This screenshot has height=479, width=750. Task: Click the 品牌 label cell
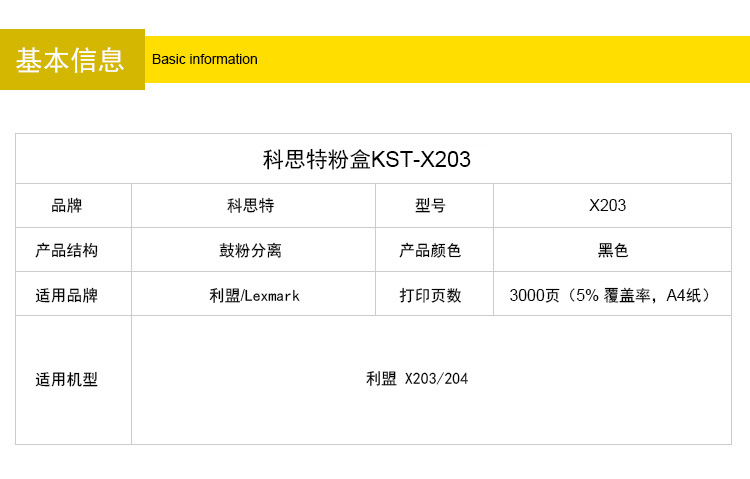click(x=67, y=206)
